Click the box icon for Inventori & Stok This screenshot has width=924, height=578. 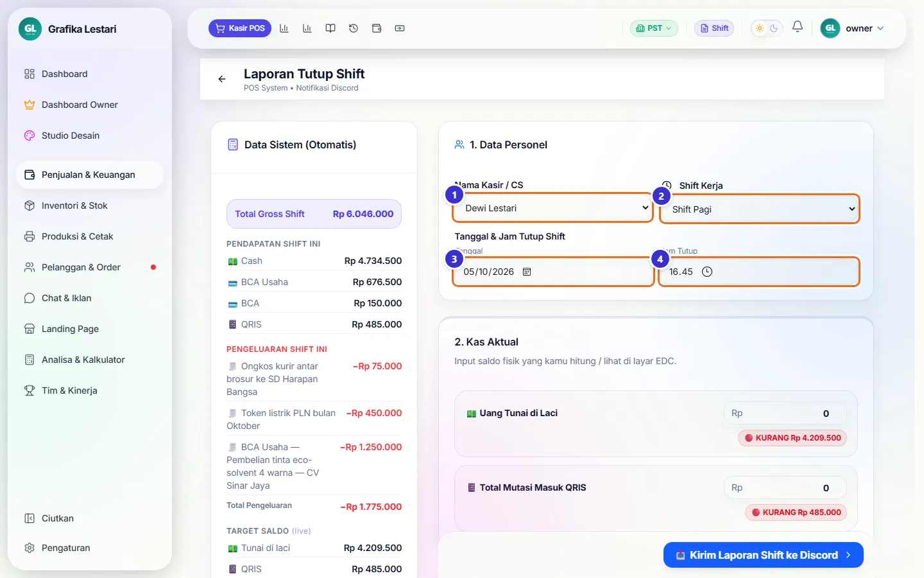tap(30, 206)
